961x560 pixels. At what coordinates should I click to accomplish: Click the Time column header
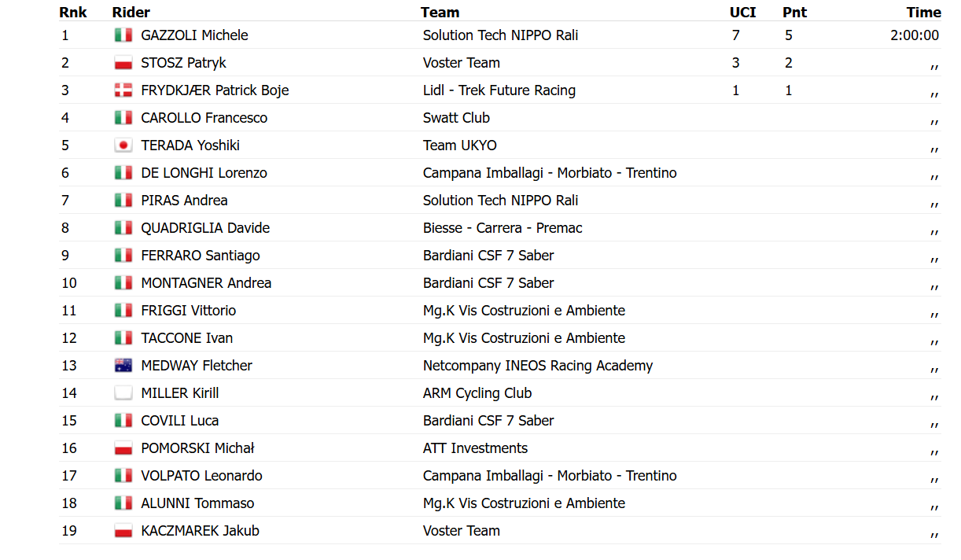pyautogui.click(x=923, y=13)
